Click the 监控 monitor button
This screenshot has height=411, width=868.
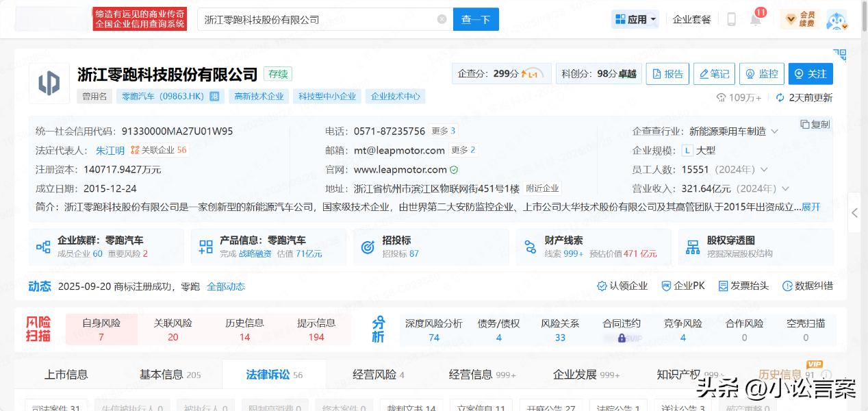click(x=761, y=74)
